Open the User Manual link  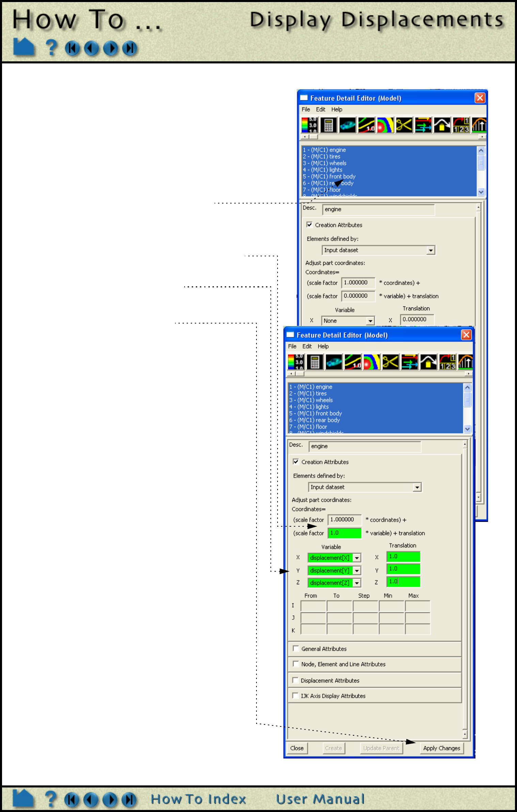tap(320, 799)
